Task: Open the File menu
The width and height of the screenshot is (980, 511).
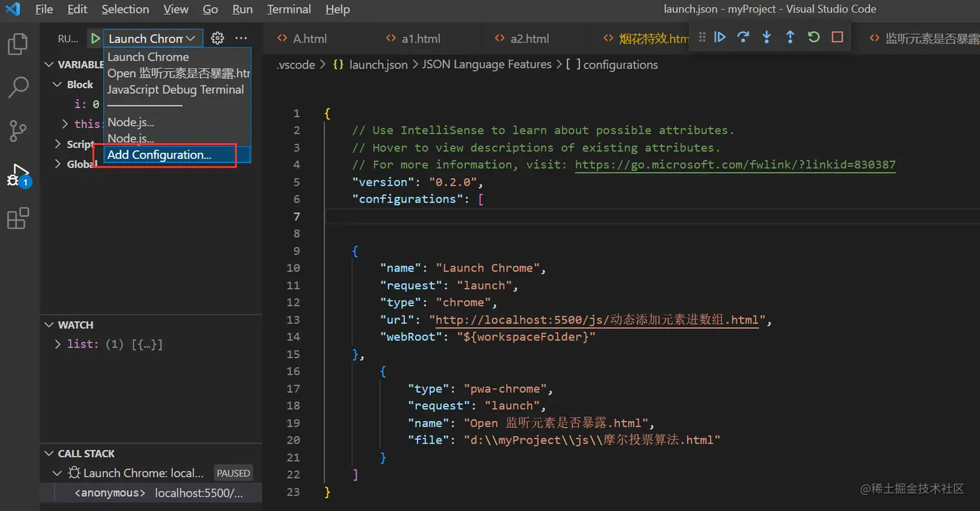Action: pos(44,9)
